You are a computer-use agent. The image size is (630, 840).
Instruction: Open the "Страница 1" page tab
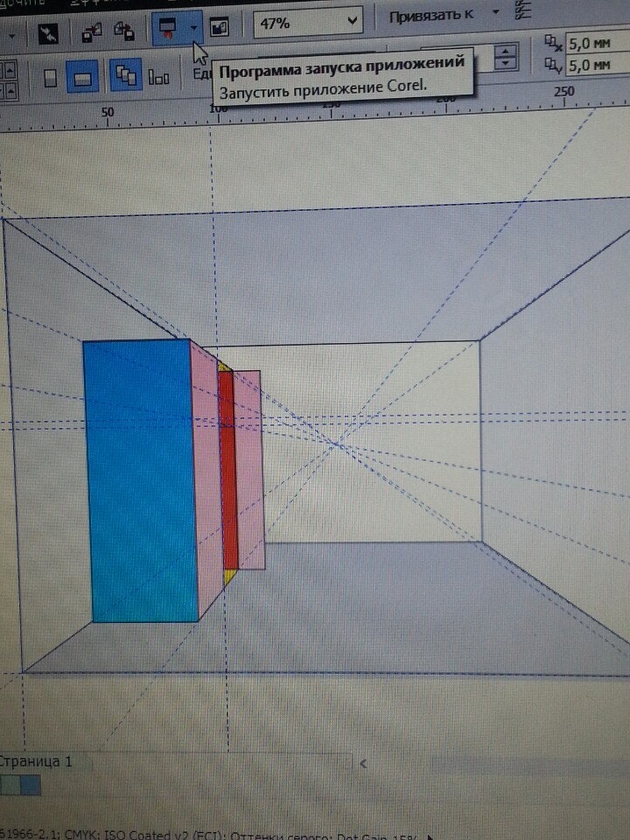click(x=35, y=762)
